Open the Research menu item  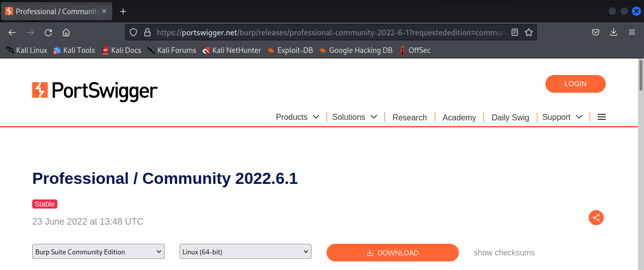tap(409, 117)
